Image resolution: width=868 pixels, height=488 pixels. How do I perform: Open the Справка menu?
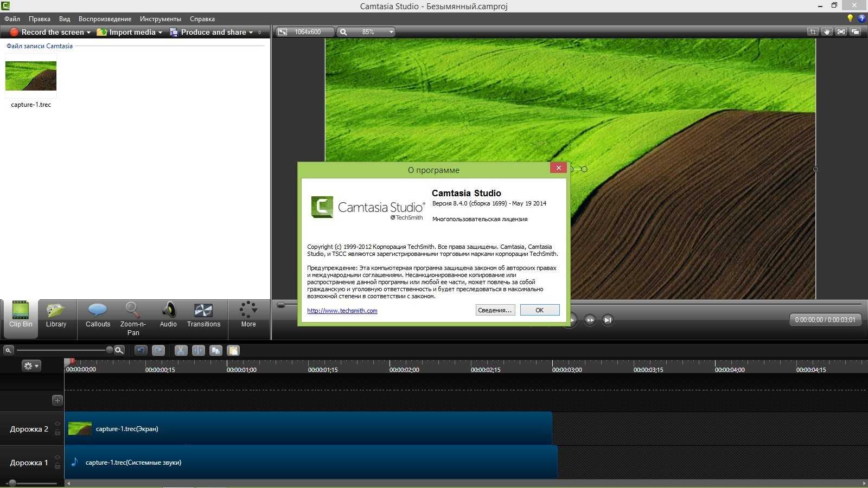click(x=202, y=19)
